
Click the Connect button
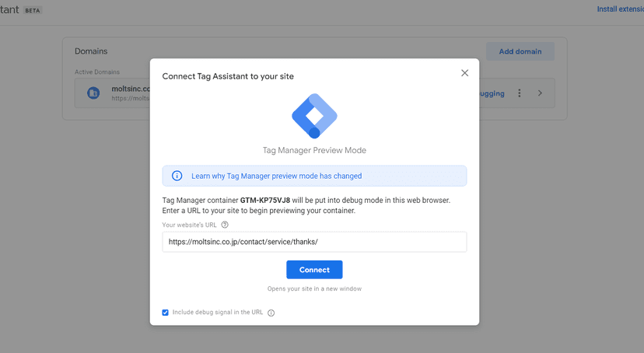click(x=314, y=270)
